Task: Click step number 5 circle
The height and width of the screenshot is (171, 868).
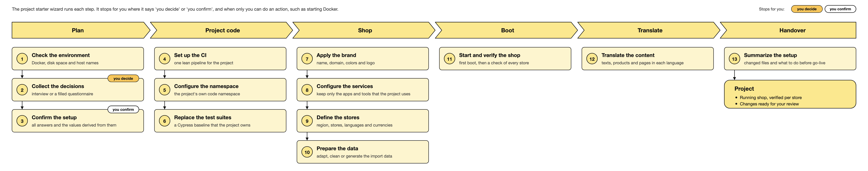Action: click(x=164, y=90)
